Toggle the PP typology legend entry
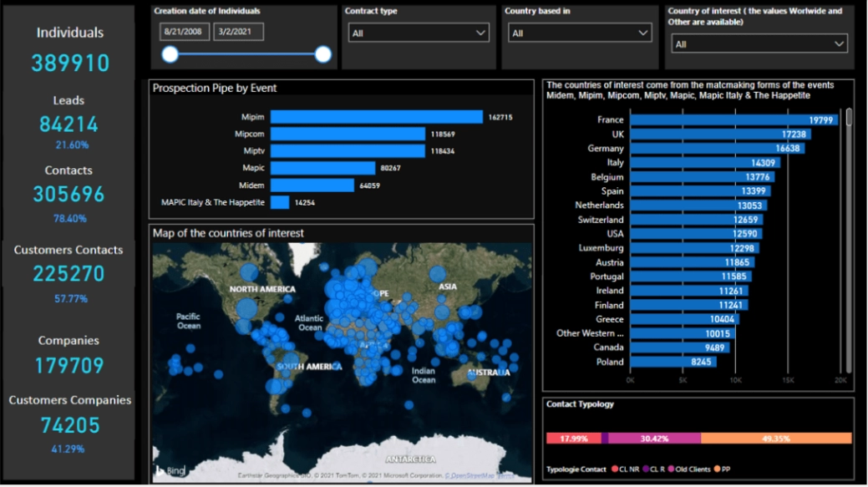868x487 pixels. tap(717, 469)
